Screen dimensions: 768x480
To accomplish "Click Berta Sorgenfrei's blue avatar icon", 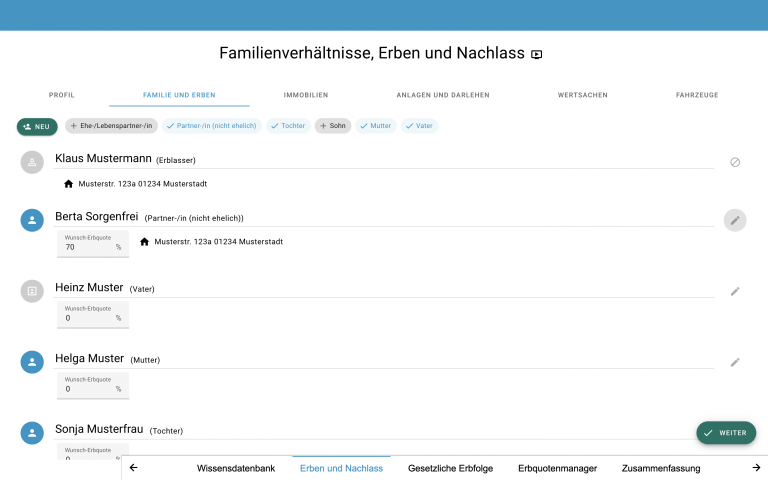I will [x=32, y=220].
